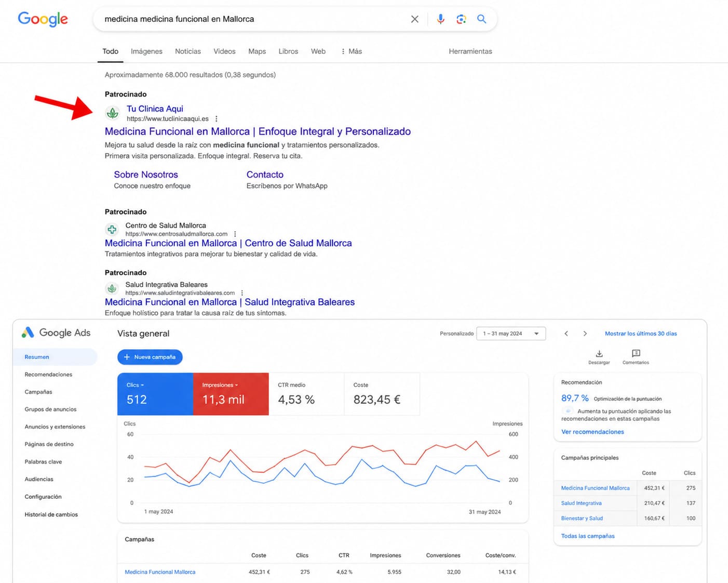Open options dots beside centrosaludmallorca.com URL
The height and width of the screenshot is (583, 728).
(x=235, y=234)
